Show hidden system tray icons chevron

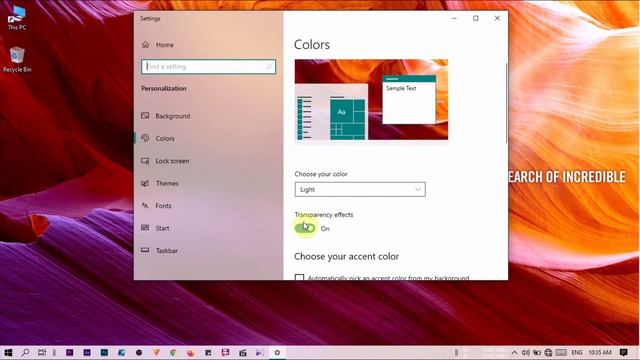(x=514, y=352)
